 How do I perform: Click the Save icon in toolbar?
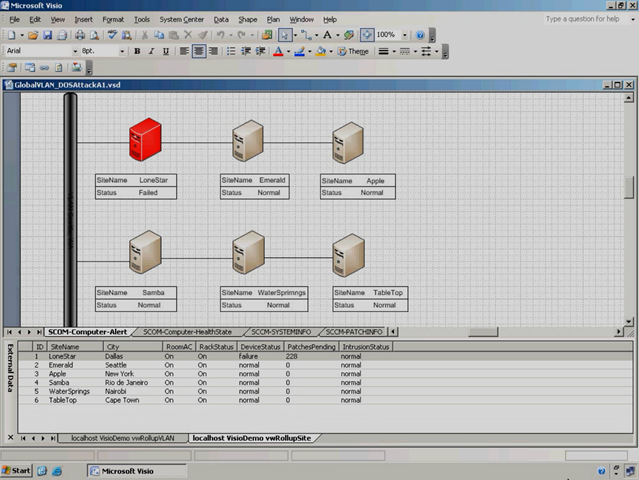[48, 35]
